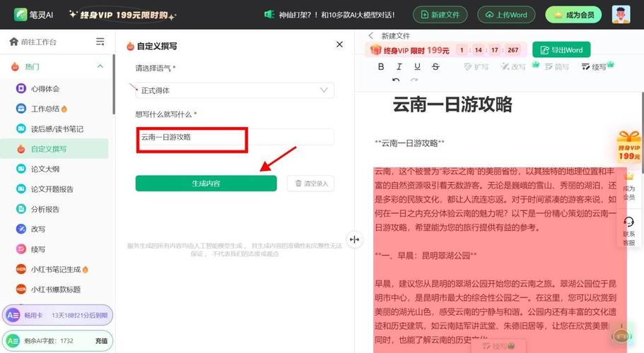Screen dimensions: 644x353
Task: Click the sidebar menu collapse icon
Action: 100,42
